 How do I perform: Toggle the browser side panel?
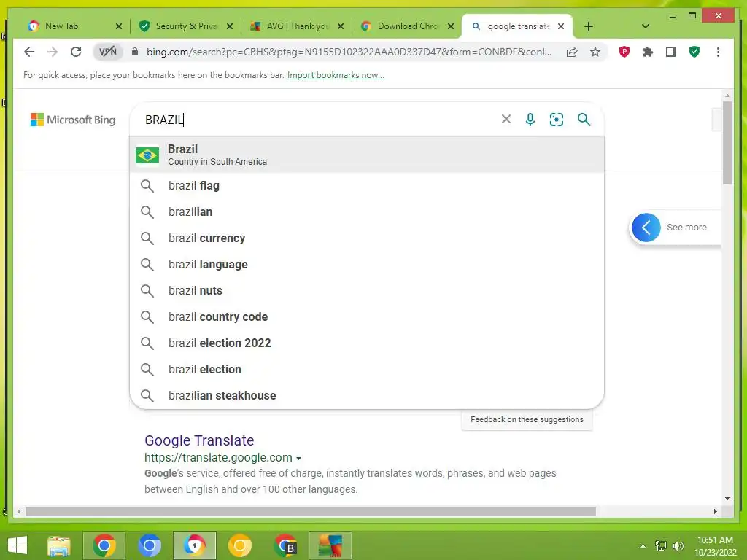click(671, 52)
